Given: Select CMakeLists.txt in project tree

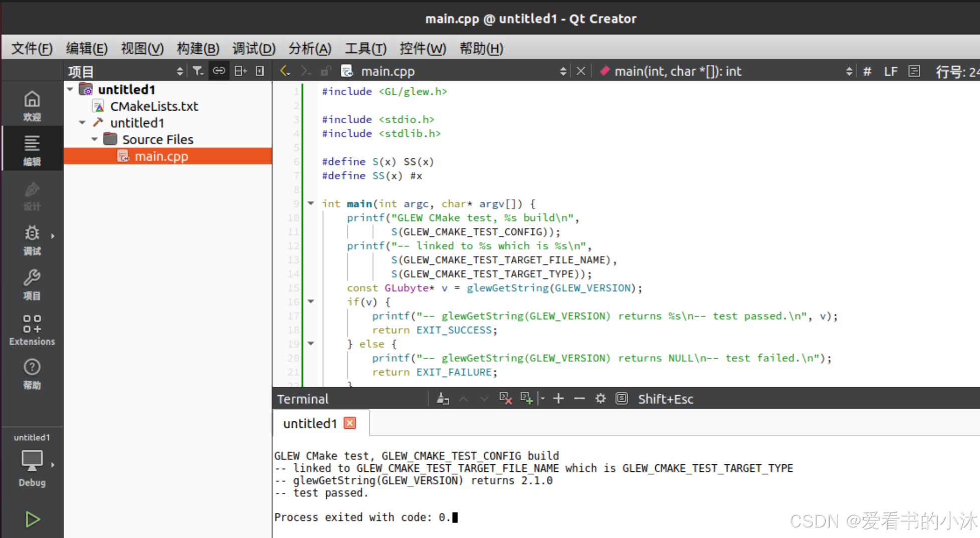Looking at the screenshot, I should 154,106.
